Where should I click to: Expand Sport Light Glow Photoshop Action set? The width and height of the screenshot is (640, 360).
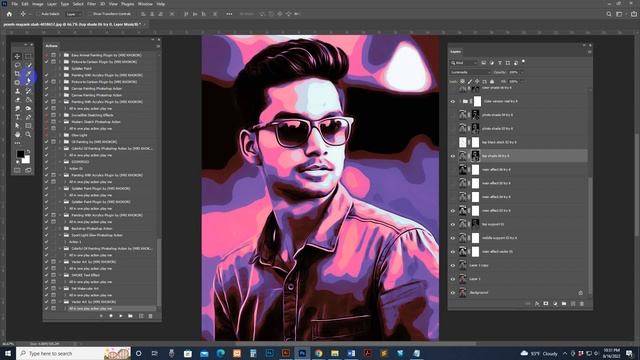(60, 235)
